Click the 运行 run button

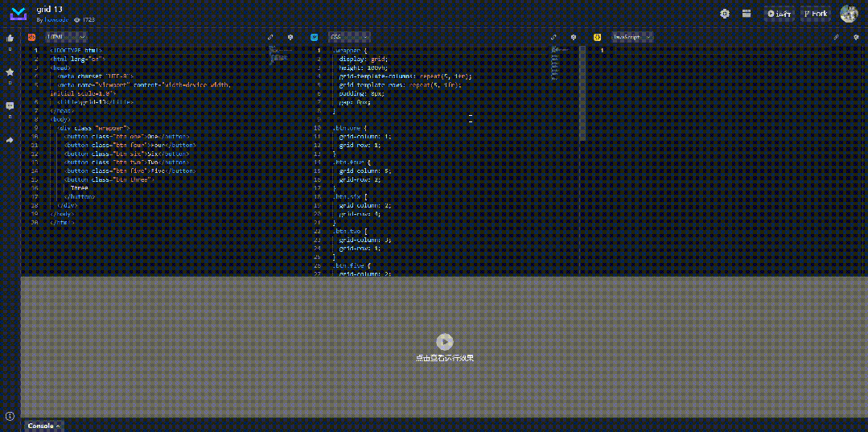[780, 14]
